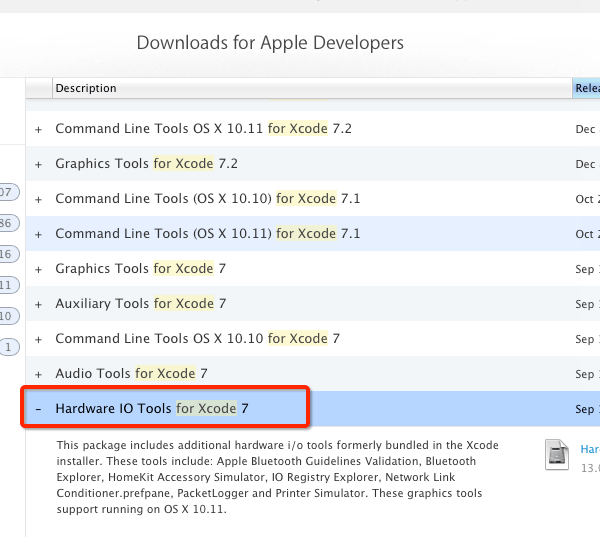Click the Hardware IO Tools package description text
This screenshot has height=537, width=600.
[277, 477]
